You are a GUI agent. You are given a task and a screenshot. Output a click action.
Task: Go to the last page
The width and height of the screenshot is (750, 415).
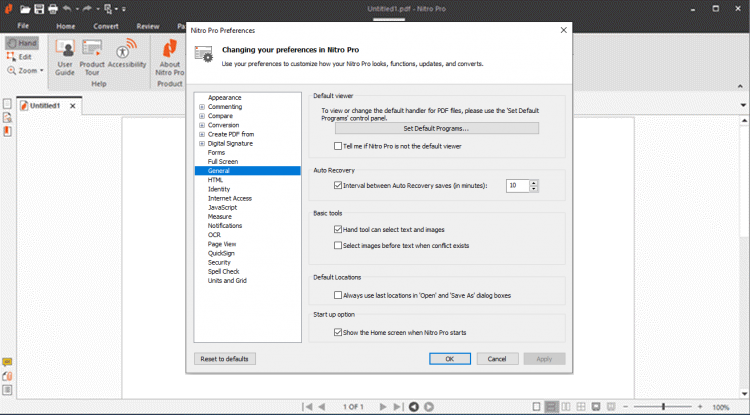tap(398, 407)
